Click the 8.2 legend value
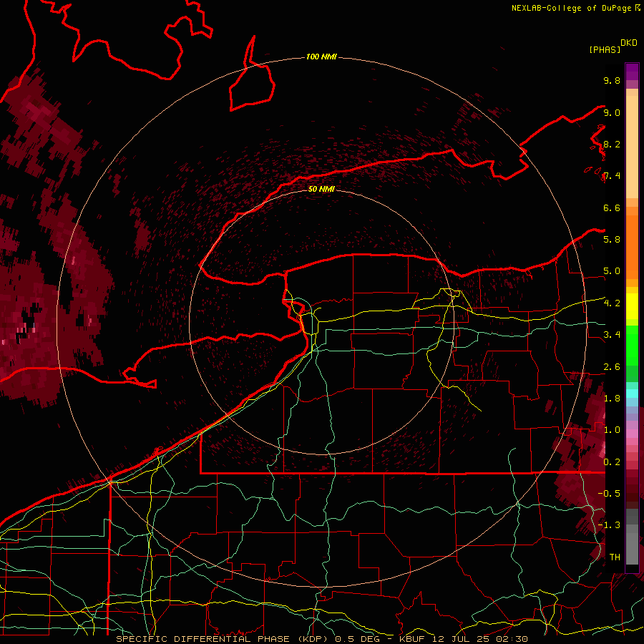Screen dimensions: 644x644 [x=612, y=144]
